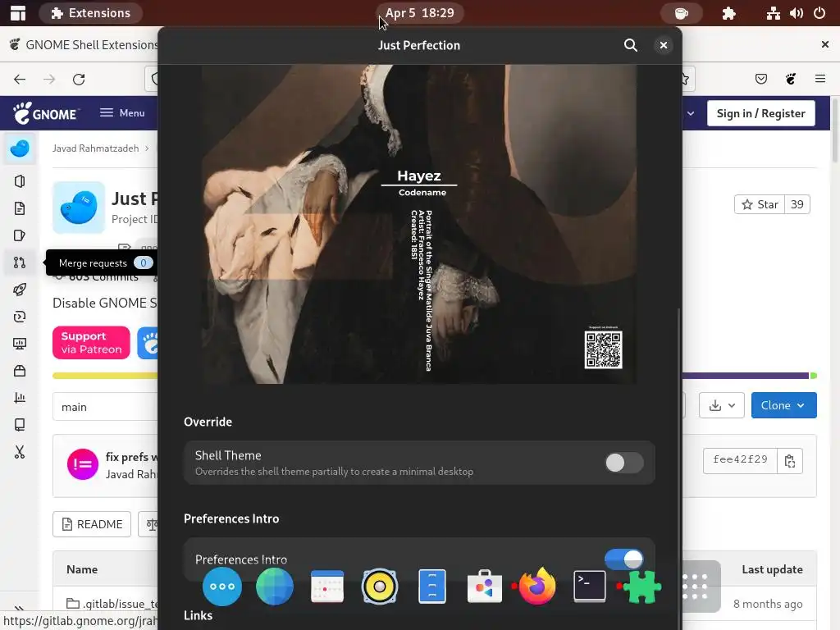Viewport: 840px width, 630px height.
Task: Click commit hash fee42f29
Action: 740,459
